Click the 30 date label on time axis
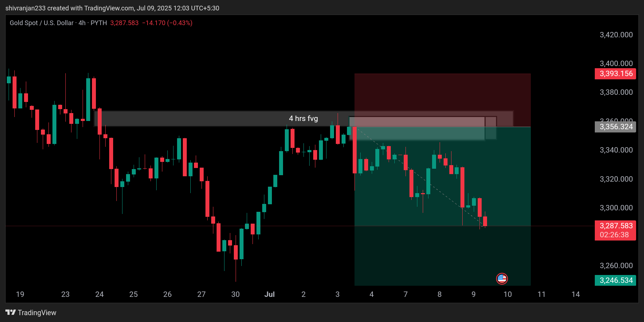644x322 pixels. [x=235, y=294]
